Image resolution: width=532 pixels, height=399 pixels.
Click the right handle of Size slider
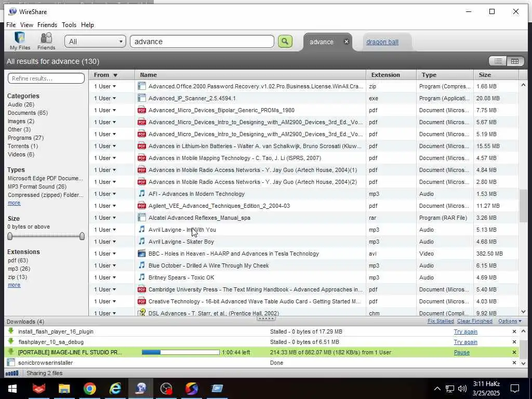(x=82, y=236)
